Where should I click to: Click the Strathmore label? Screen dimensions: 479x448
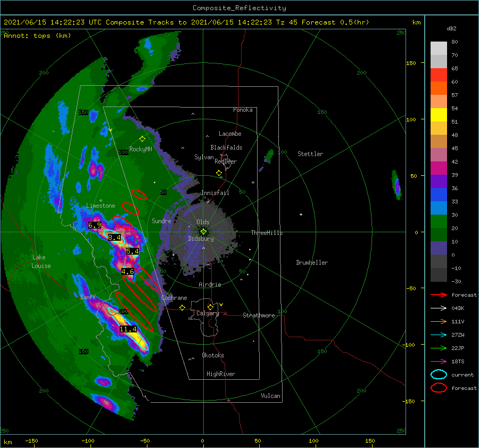click(259, 315)
